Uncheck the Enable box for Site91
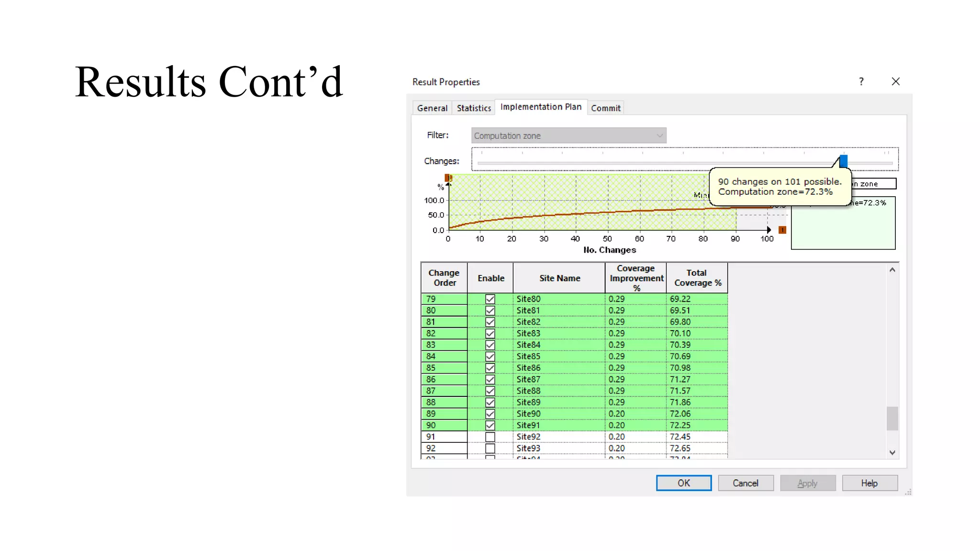Image resolution: width=980 pixels, height=551 pixels. pos(490,425)
